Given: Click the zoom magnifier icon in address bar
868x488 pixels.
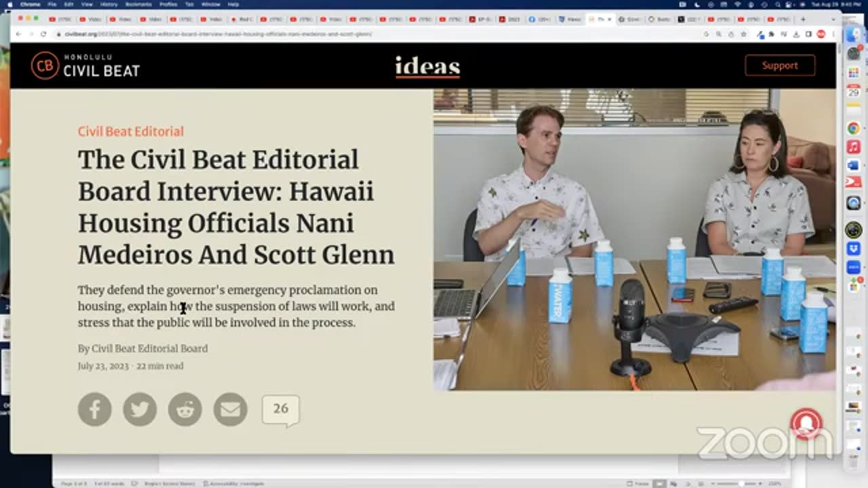Looking at the screenshot, I should point(718,34).
